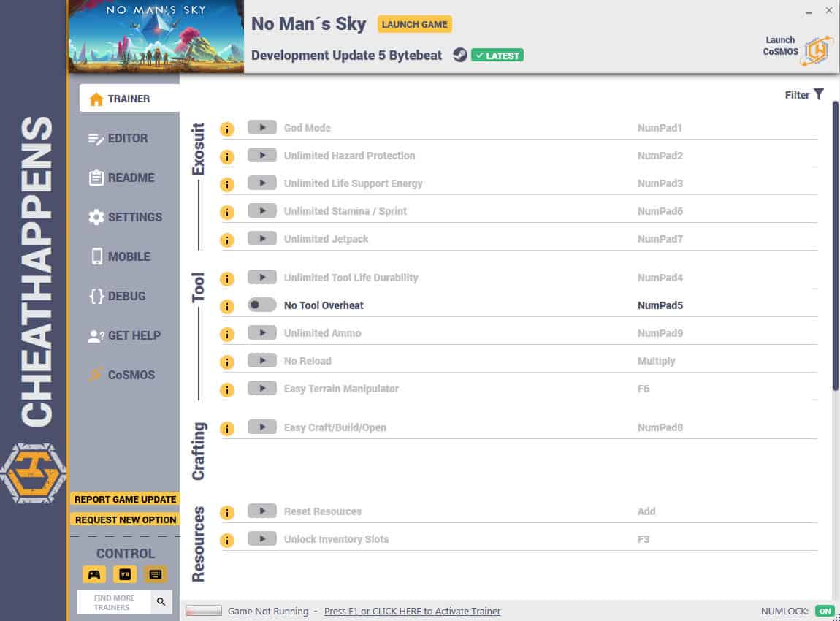Click the F6 hotkey for Easy Terrain Manipulator
This screenshot has height=621, width=840.
coord(644,389)
